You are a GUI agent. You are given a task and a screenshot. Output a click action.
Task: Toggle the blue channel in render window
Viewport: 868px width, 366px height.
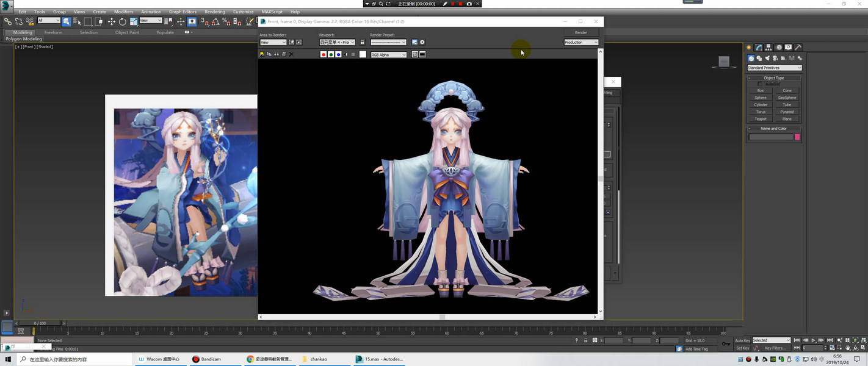(338, 54)
